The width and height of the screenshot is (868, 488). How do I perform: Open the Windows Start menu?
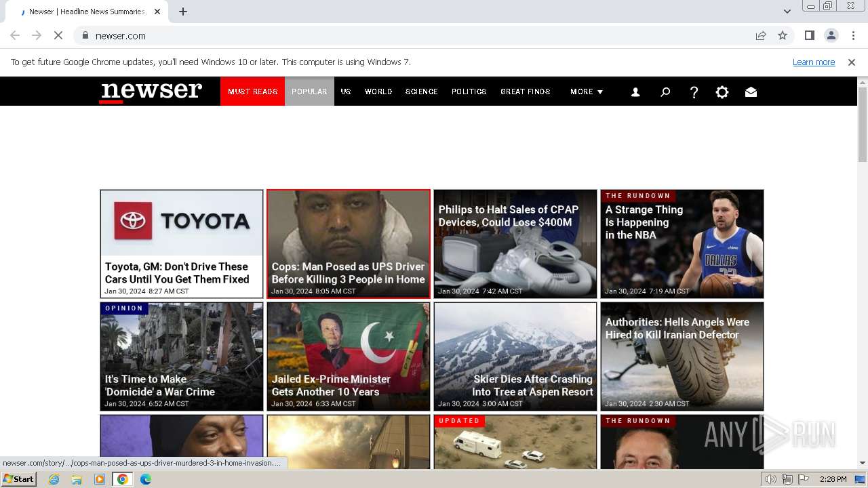point(19,479)
